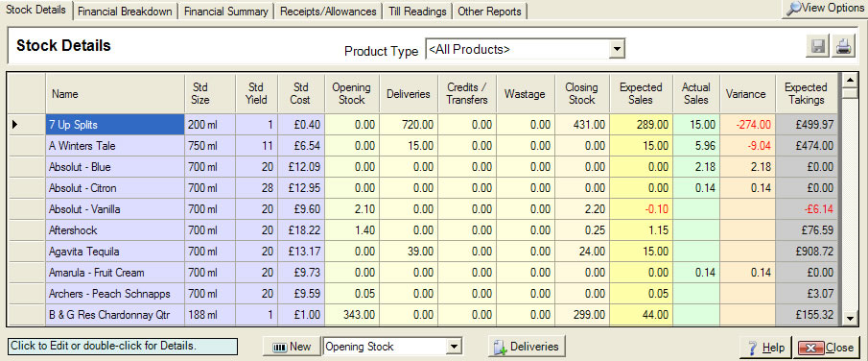Screen dimensions: 868x361
Task: Select B & G Res Chardonnay Qtr
Action: [114, 314]
